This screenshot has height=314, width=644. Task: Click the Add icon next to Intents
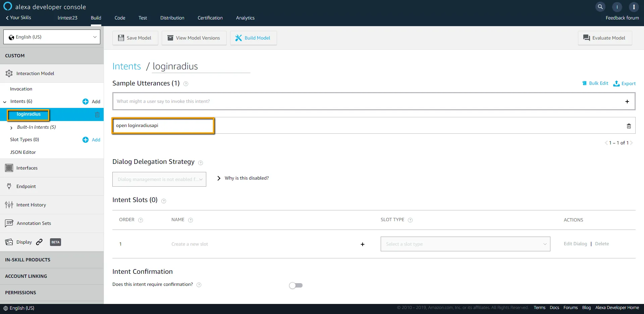tap(86, 102)
